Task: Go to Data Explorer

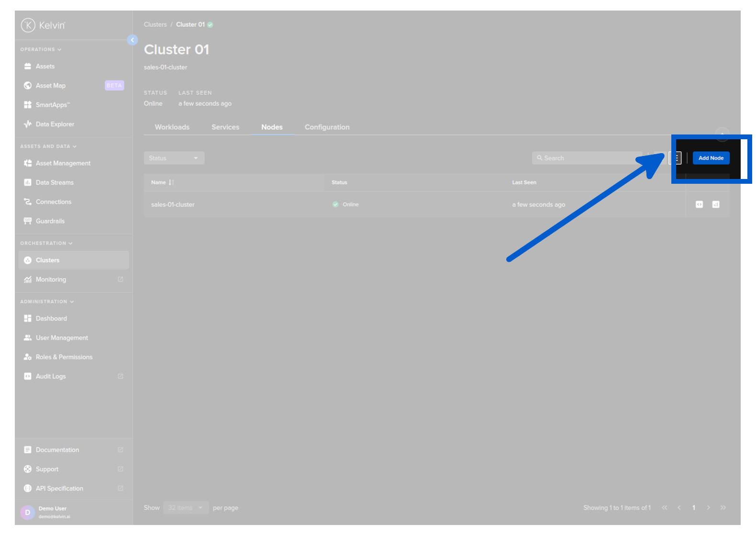Action: 55,124
